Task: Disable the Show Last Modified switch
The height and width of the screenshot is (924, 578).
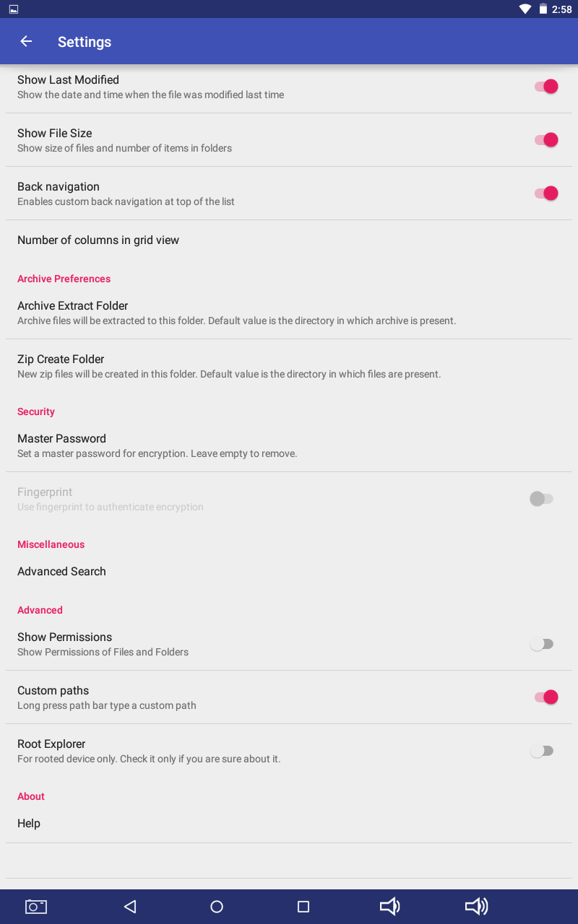Action: (545, 87)
